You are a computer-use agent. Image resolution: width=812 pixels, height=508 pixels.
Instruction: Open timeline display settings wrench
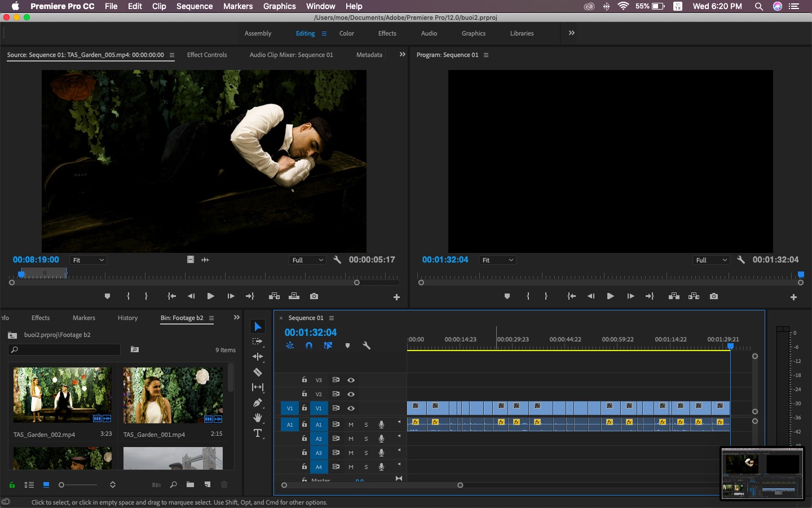point(367,345)
